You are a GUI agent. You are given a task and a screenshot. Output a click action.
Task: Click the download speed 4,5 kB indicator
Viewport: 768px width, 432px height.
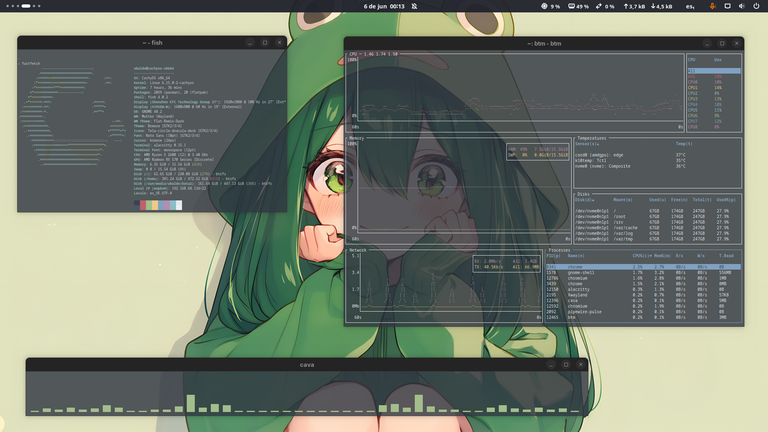click(x=662, y=6)
